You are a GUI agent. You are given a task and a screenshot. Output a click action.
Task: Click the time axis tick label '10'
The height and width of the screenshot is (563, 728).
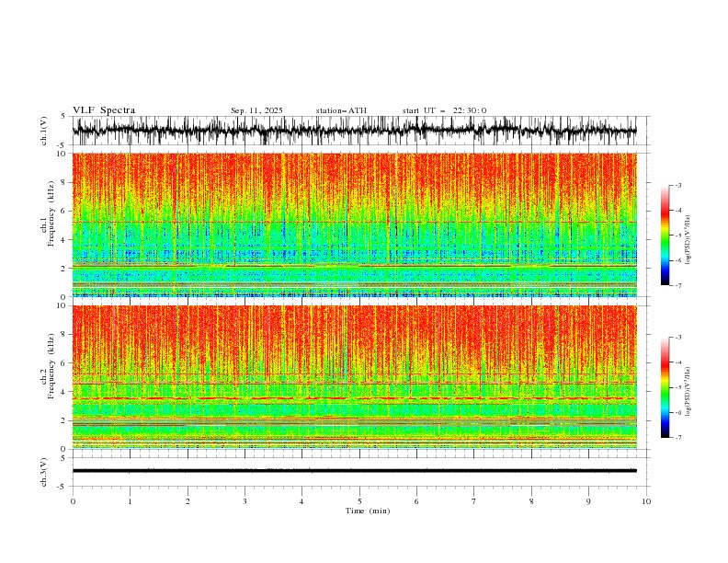point(646,501)
